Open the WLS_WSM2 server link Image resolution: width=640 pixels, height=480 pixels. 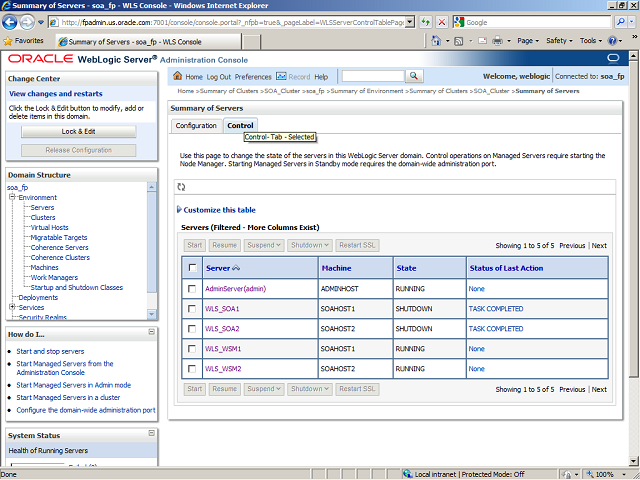[223, 368]
